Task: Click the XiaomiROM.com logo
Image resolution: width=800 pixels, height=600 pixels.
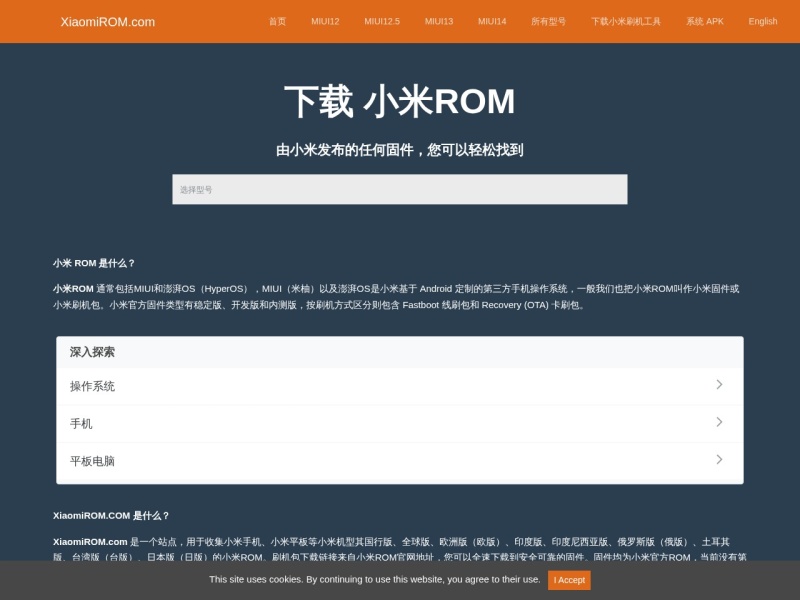Action: point(108,20)
